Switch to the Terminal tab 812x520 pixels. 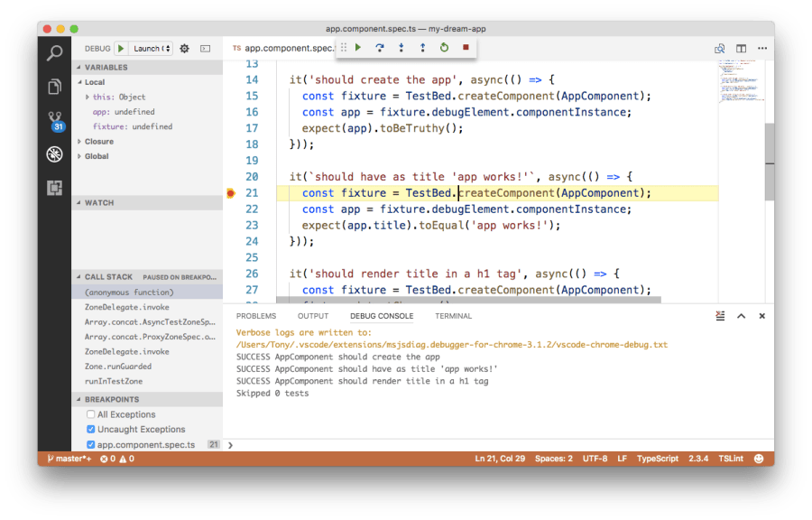[x=453, y=316]
